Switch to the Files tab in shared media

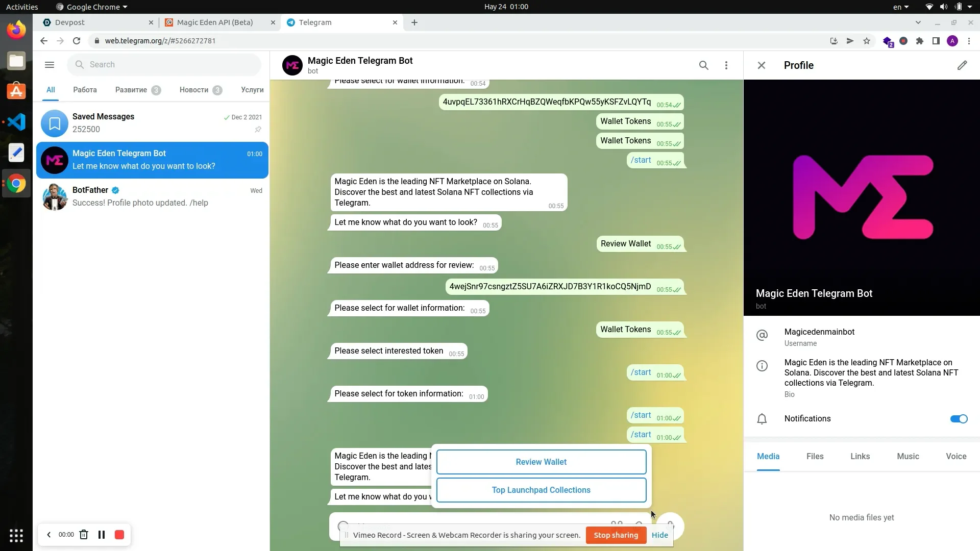(815, 456)
